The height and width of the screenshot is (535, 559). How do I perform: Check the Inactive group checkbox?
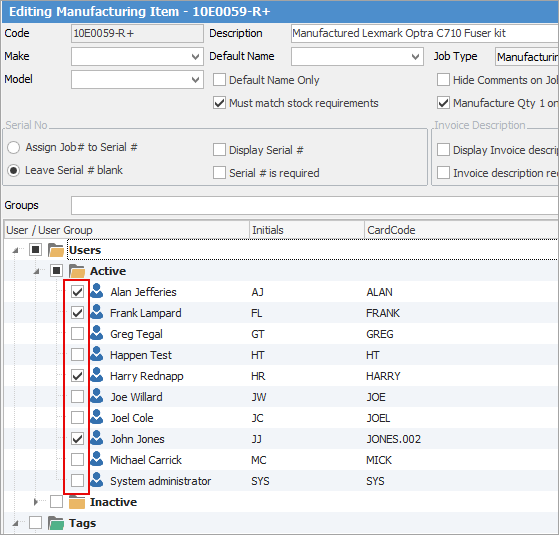click(x=56, y=502)
